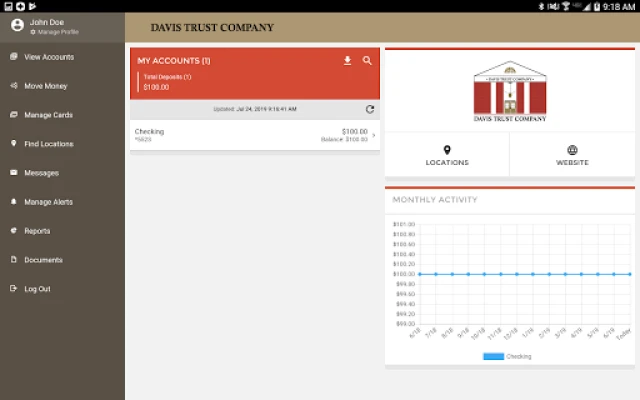
Task: Open Move Money menu item
Action: [46, 86]
